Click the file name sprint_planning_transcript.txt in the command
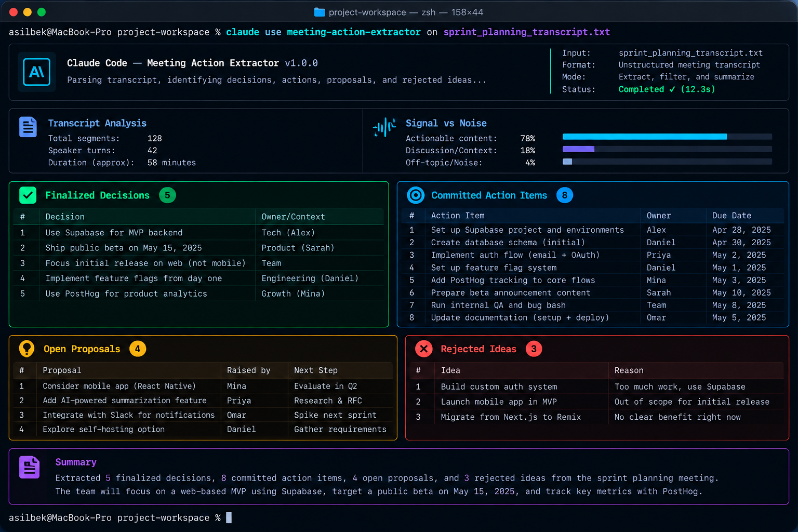798x532 pixels. click(526, 32)
